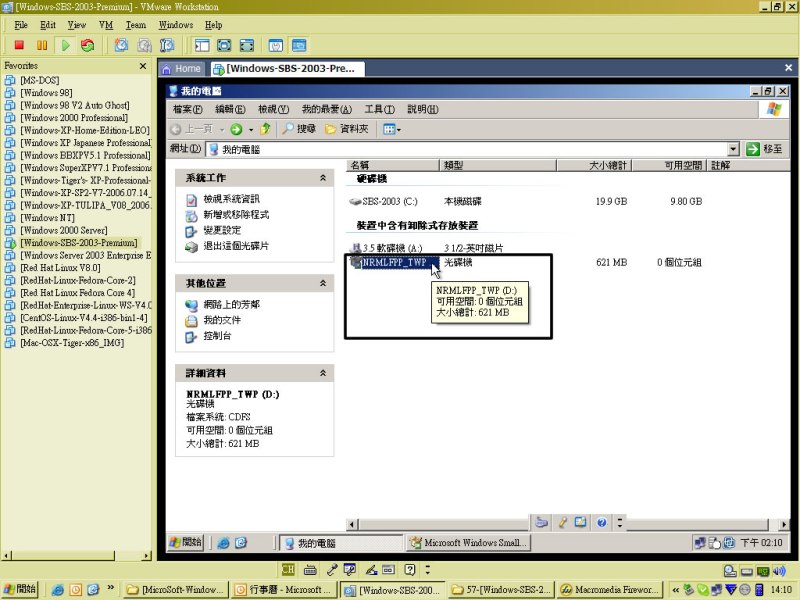
Task: Sort by the 大小總計 column header
Action: coord(594,165)
